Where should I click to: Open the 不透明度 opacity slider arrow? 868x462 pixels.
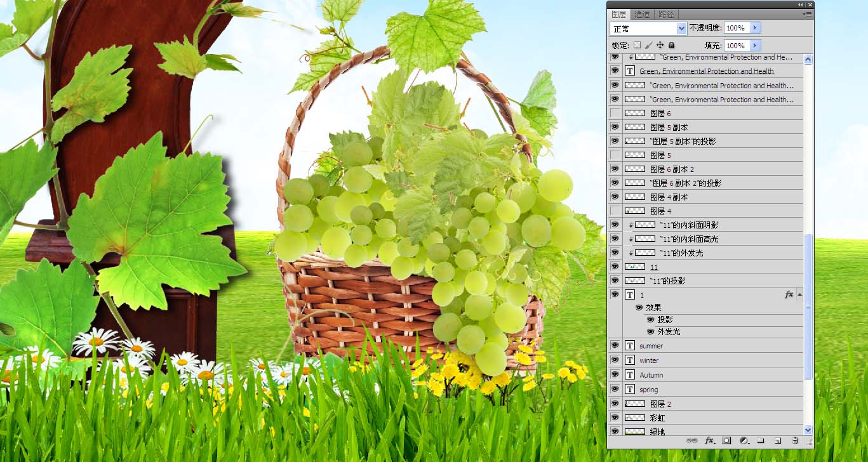pyautogui.click(x=755, y=28)
